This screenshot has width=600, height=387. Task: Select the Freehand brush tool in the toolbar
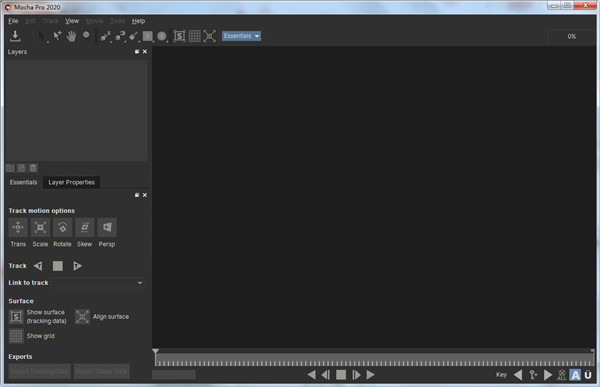133,36
